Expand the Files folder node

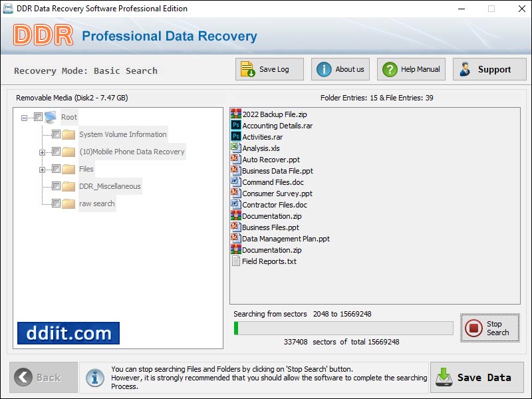pyautogui.click(x=42, y=169)
